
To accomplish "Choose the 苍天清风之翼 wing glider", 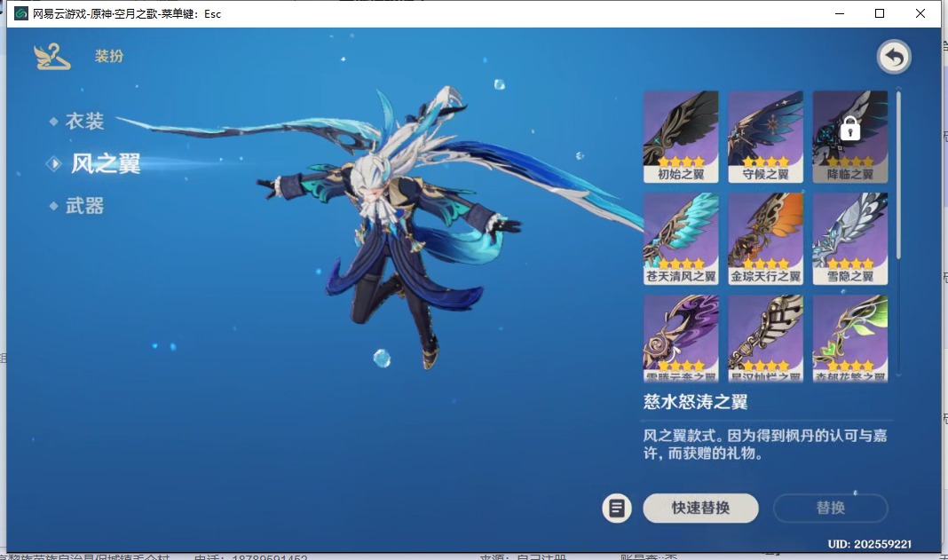I will [x=681, y=239].
